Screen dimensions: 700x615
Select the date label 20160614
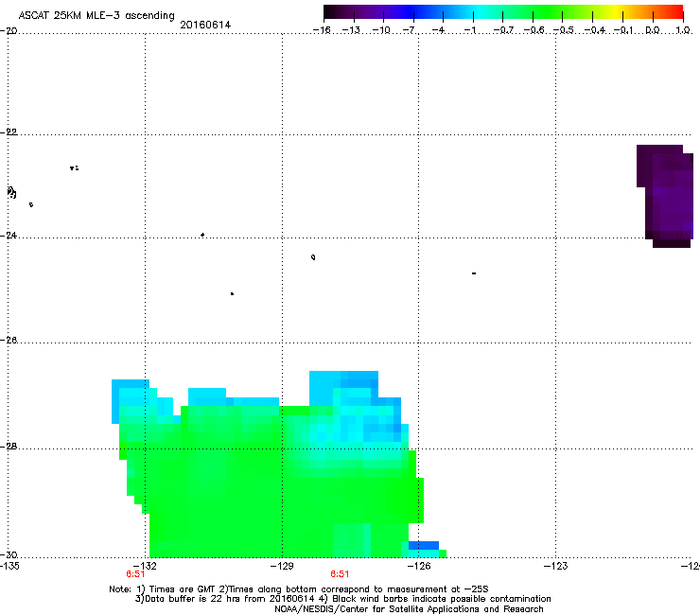pos(205,25)
